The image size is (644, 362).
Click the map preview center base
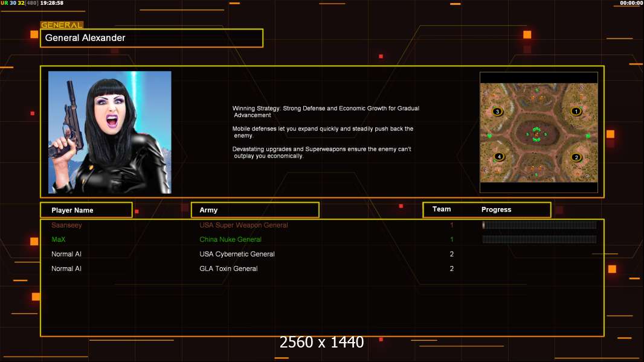tap(536, 134)
